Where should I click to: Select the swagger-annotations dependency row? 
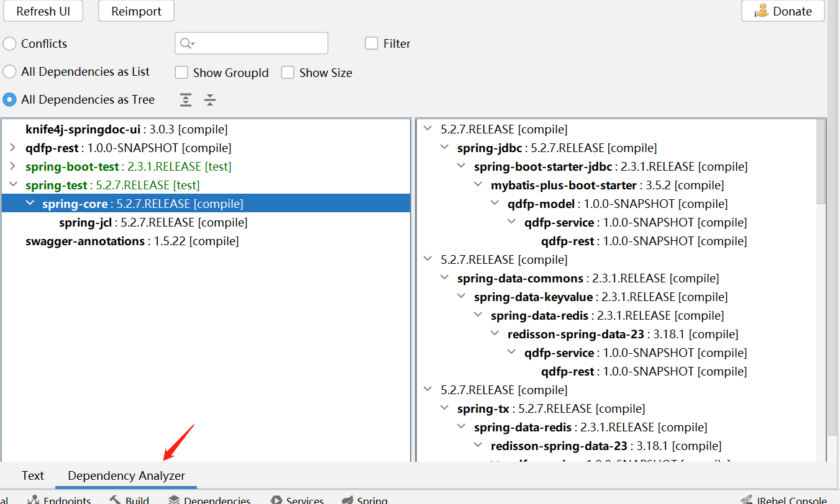pos(206,241)
